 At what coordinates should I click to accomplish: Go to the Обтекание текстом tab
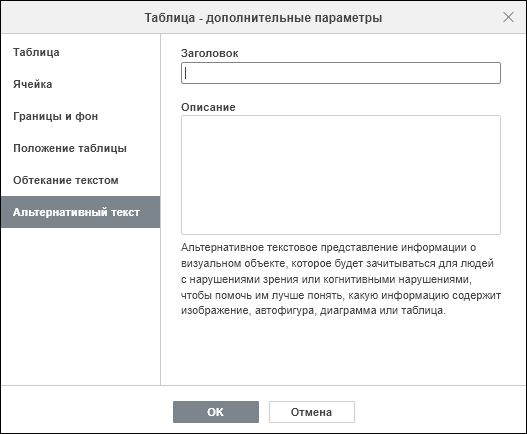80,180
